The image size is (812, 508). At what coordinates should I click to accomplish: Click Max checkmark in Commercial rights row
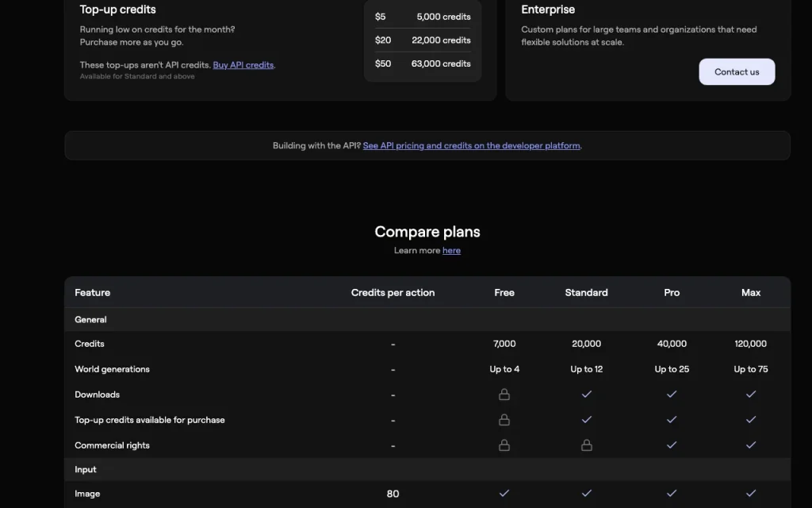pyautogui.click(x=750, y=444)
